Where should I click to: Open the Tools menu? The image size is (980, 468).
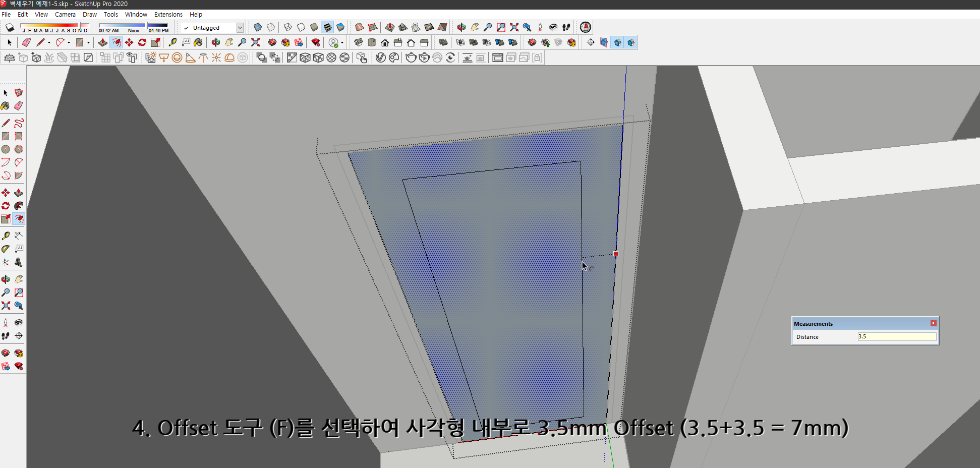111,15
